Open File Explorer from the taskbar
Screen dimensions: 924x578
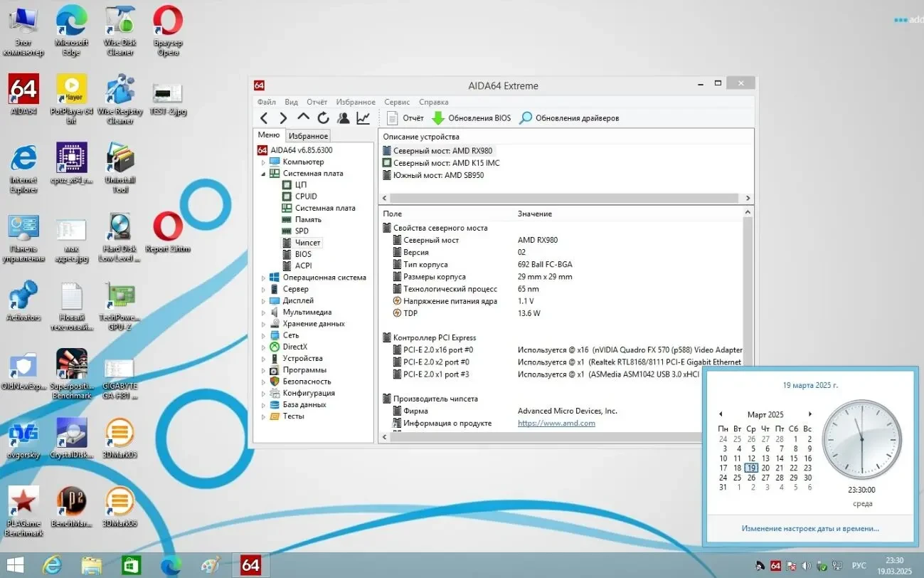[91, 565]
